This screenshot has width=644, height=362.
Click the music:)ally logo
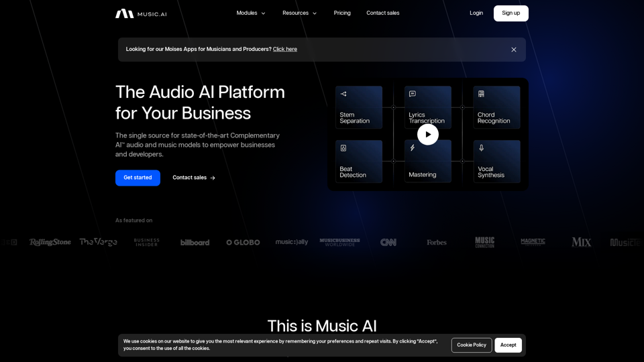tap(292, 242)
